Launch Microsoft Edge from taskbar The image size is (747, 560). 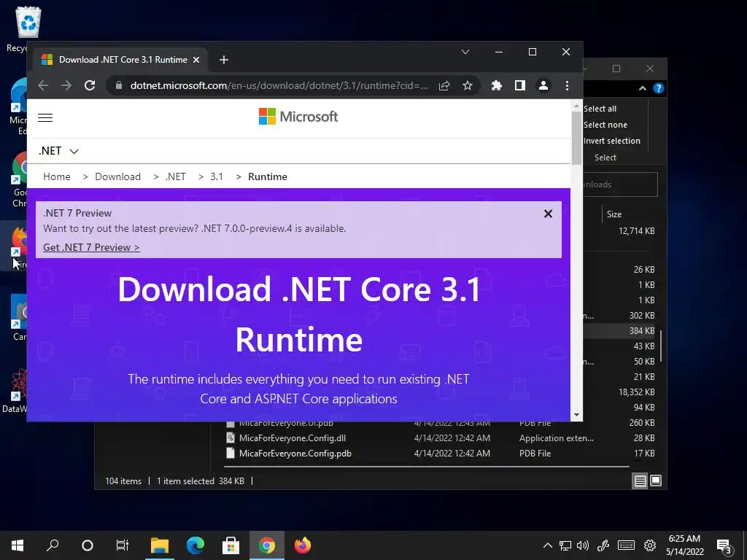[196, 545]
